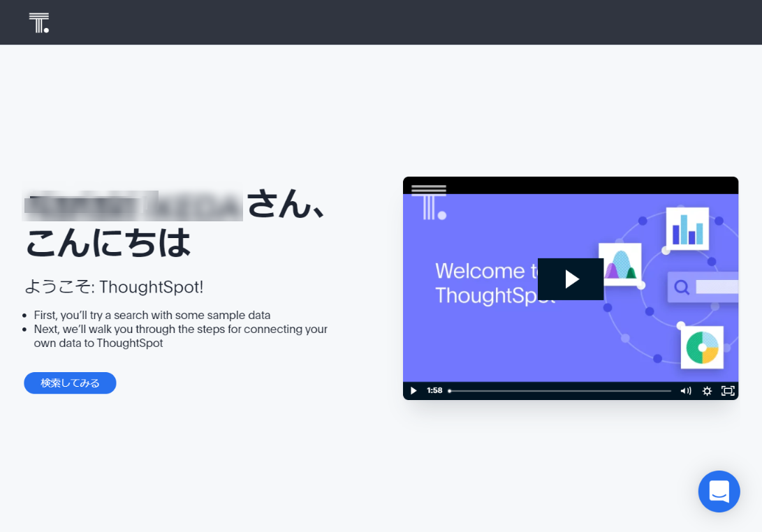The width and height of the screenshot is (762, 532).
Task: Click the 1:58 duration timestamp
Action: (434, 390)
